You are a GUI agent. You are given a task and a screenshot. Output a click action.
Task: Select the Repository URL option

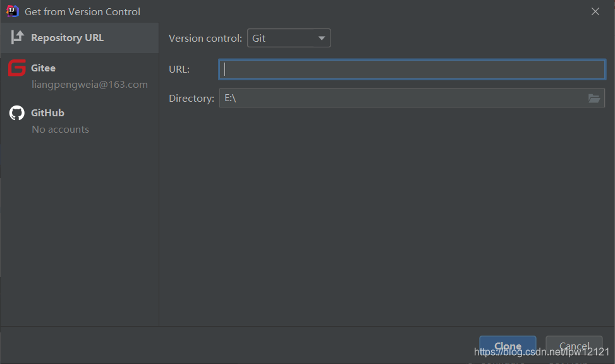coord(80,38)
